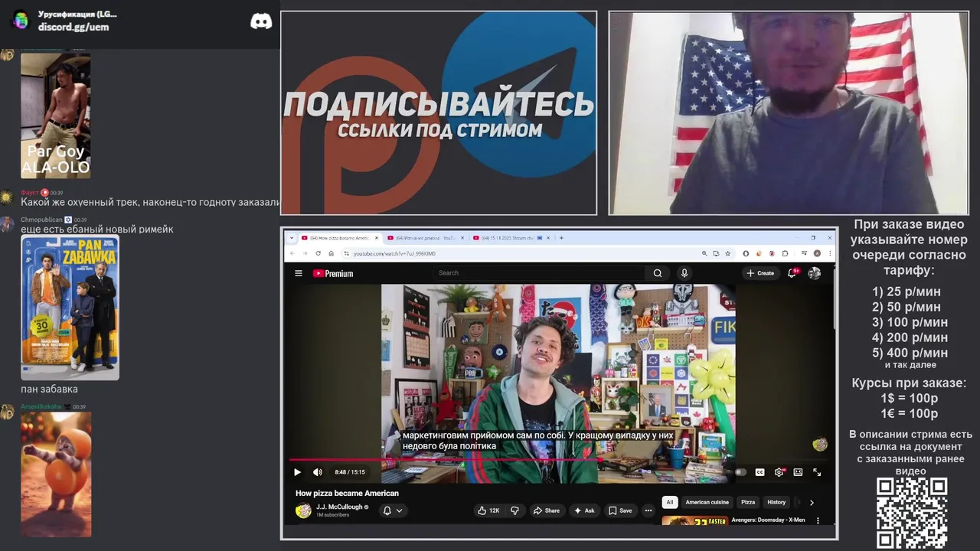Toggle the autoplay switch in the player

click(740, 472)
